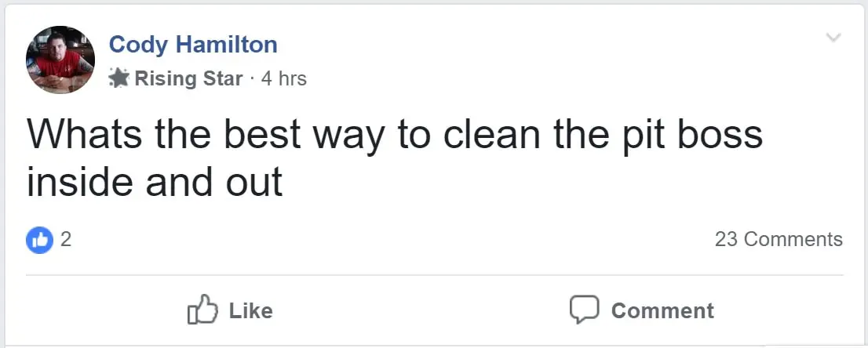View who reacted via count "2"
The image size is (868, 348).
66,239
